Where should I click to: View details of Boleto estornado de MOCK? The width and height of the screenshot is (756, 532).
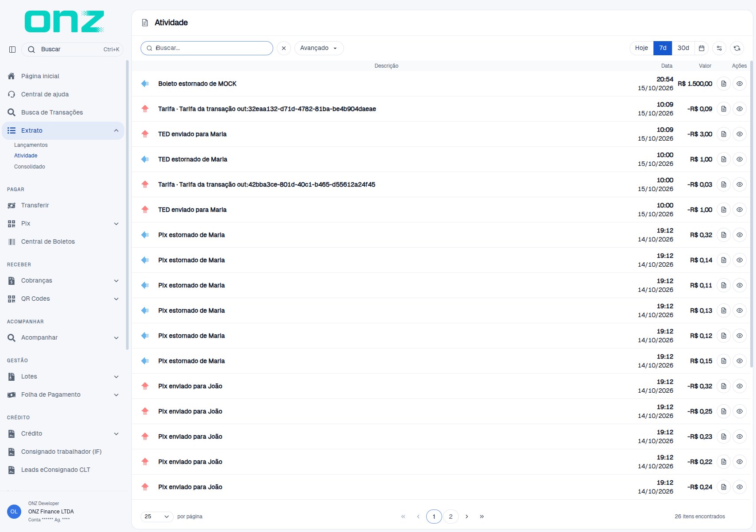point(740,84)
